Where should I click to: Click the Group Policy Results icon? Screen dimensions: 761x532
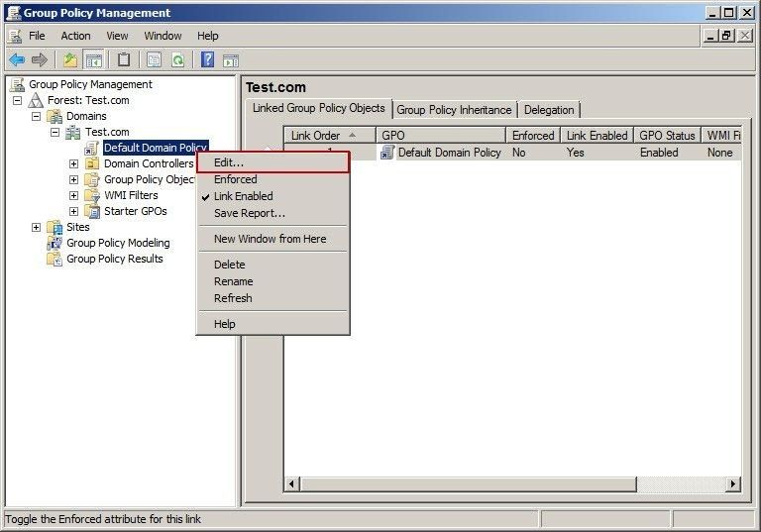point(54,260)
